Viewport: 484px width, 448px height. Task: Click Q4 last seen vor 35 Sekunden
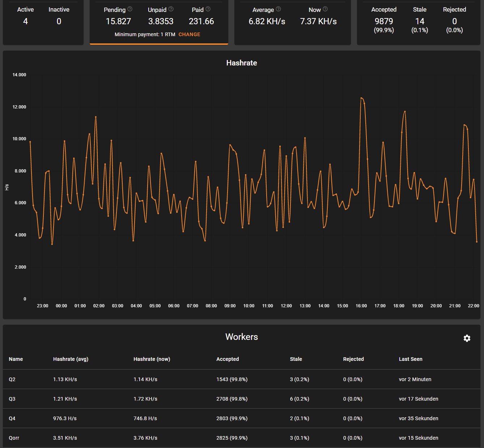click(419, 418)
